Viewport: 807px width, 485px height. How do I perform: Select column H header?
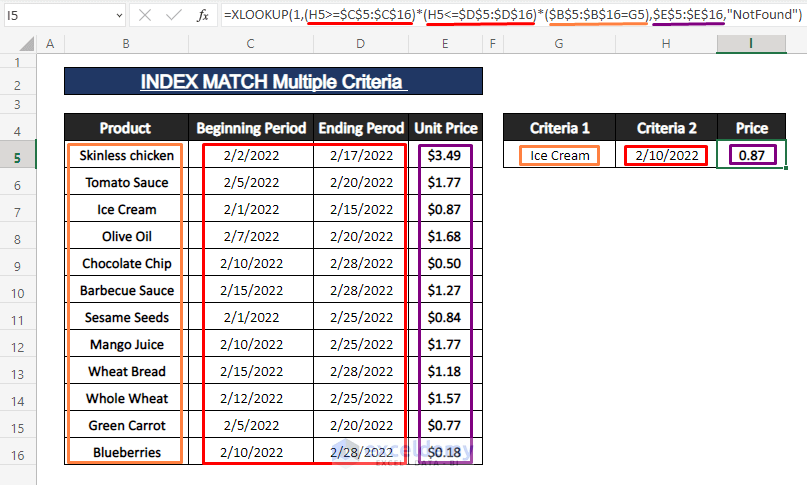pos(666,44)
